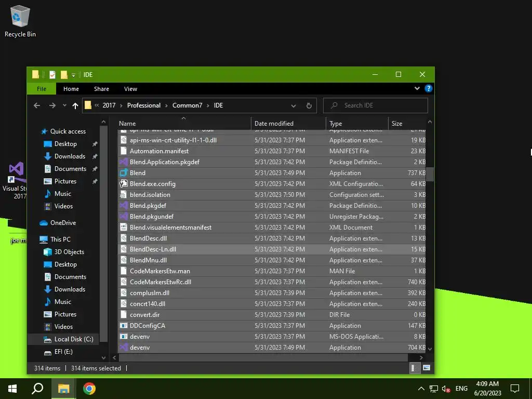Open the Professional breadcrumb chevron dropdown
This screenshot has height=399, width=532.
166,105
